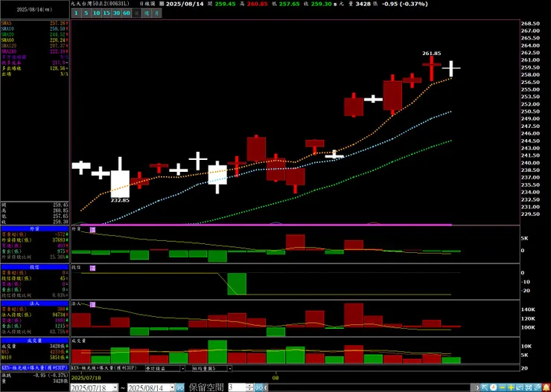Switch to 15-minute timeframe
Screen dimensions: 551x392
click(x=106, y=13)
